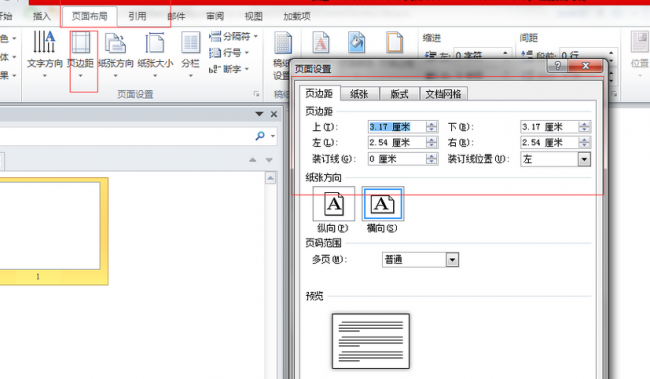Switch to the 邮件 ribbon tab
This screenshot has height=379, width=650.
click(176, 16)
